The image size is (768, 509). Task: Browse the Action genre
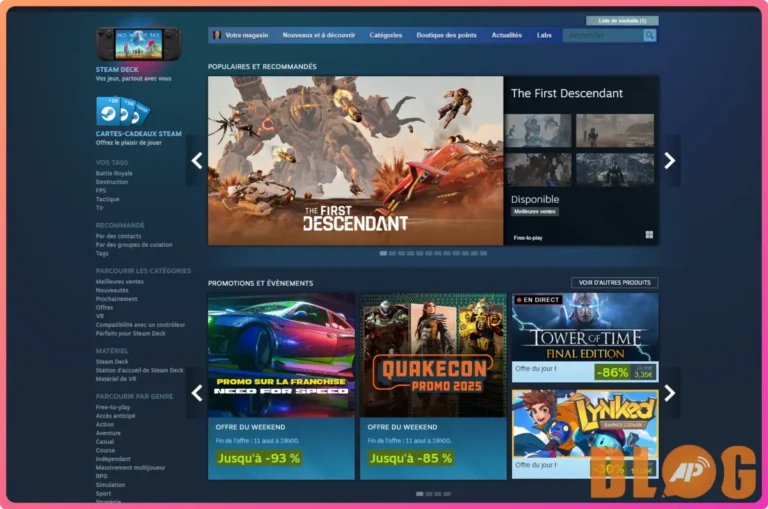coord(105,424)
